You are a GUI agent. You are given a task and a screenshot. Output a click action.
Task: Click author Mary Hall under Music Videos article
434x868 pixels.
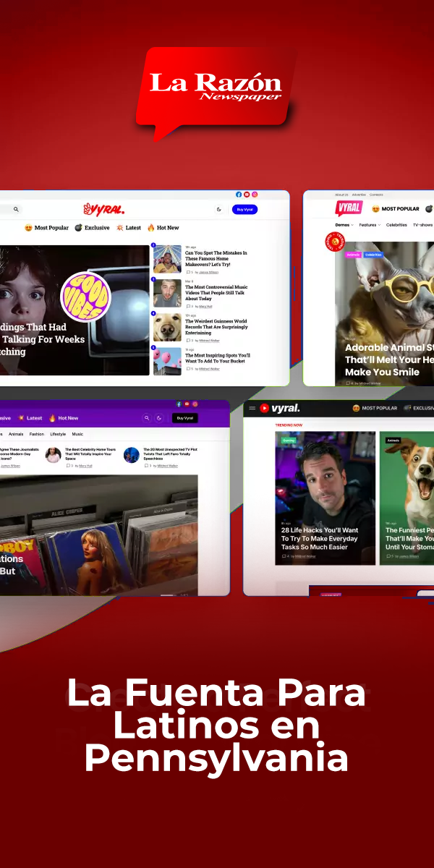[x=206, y=306]
